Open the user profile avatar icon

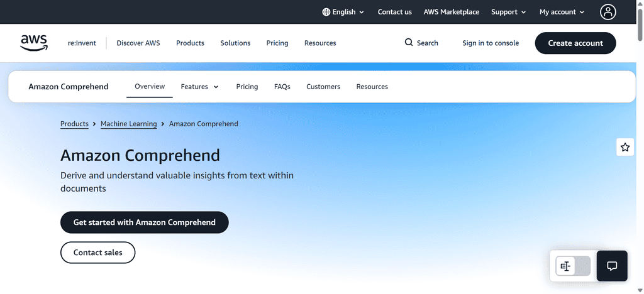pos(608,12)
